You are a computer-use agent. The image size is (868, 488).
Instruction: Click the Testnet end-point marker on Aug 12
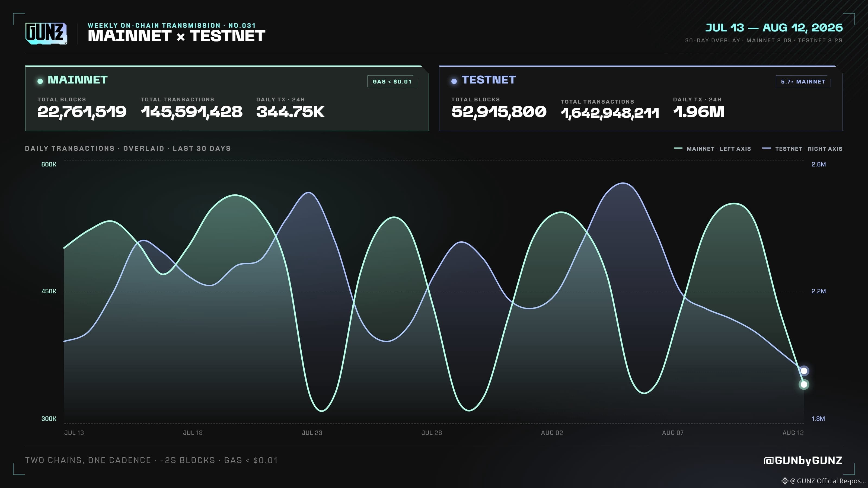pos(804,371)
